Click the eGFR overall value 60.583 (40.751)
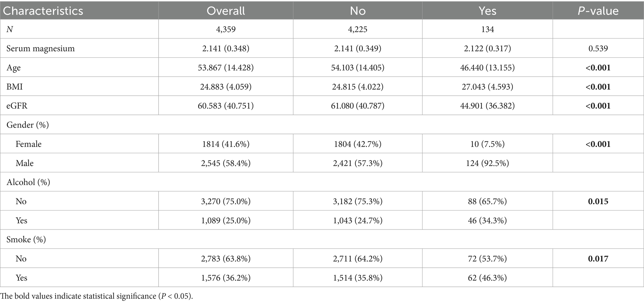644x303 pixels. [226, 106]
